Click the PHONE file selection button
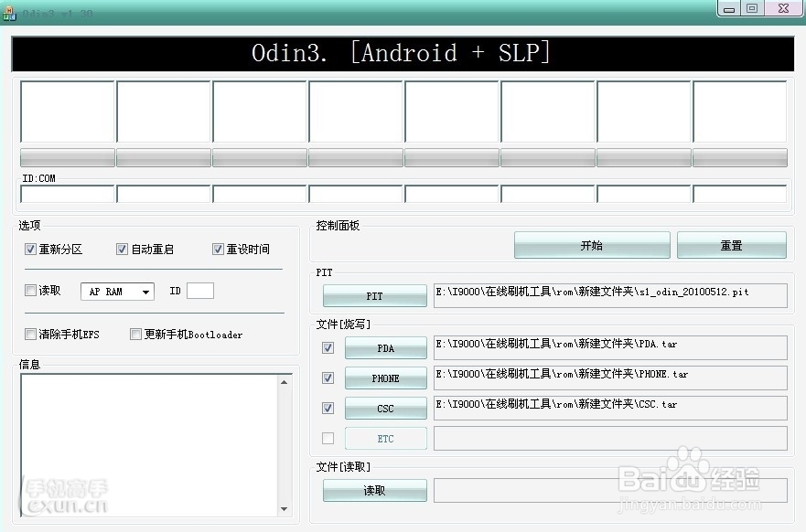Screen dimensions: 806x532 click(x=385, y=378)
